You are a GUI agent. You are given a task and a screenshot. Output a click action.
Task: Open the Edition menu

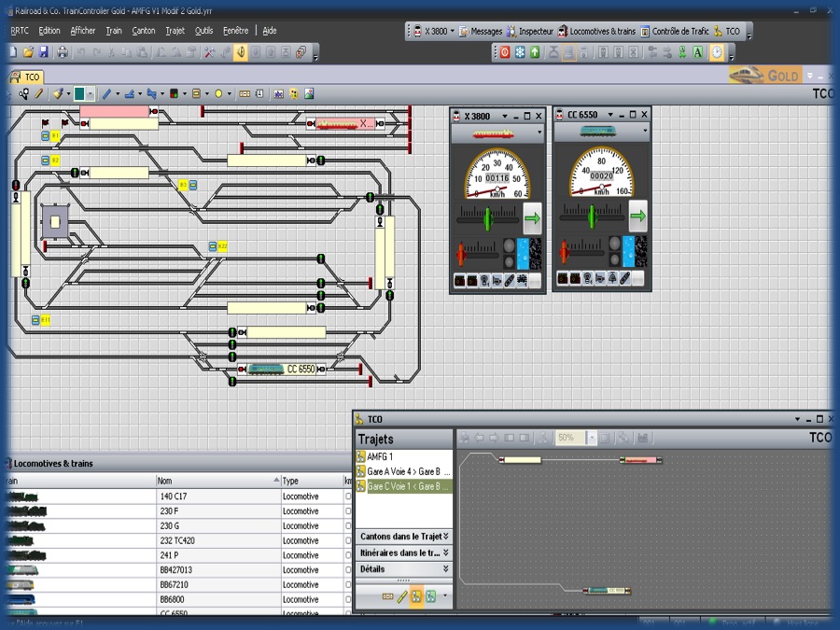pos(49,31)
